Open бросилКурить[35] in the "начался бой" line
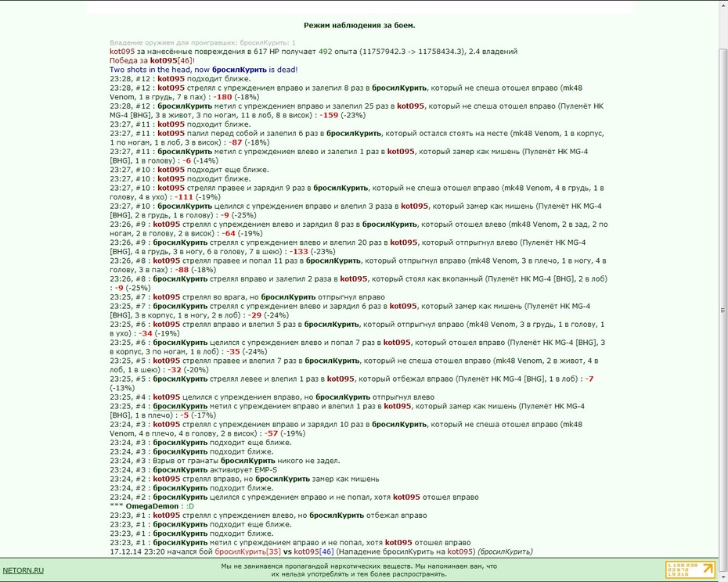 (248, 551)
